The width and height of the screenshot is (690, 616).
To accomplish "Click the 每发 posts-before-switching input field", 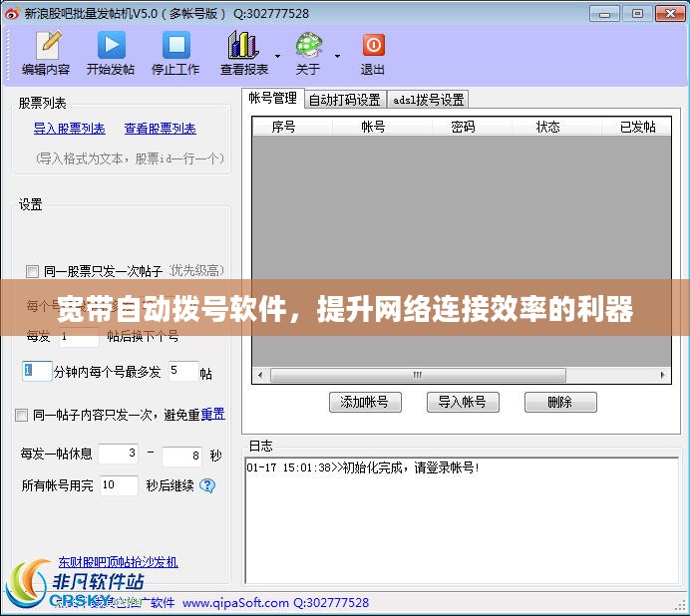I will [79, 337].
